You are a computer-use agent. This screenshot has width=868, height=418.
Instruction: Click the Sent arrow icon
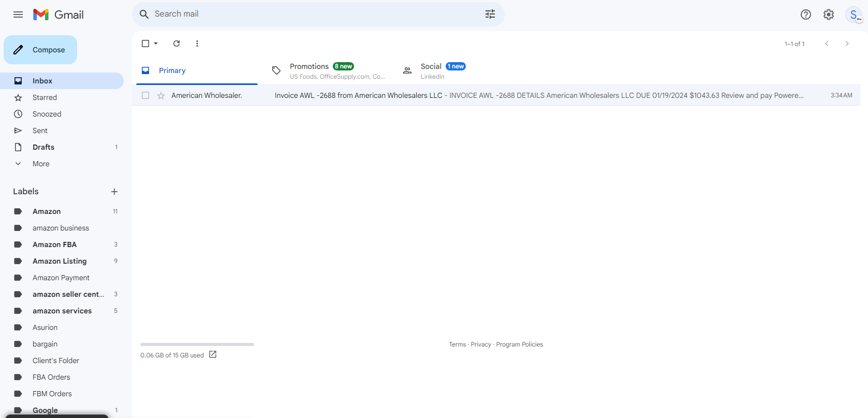pos(18,131)
